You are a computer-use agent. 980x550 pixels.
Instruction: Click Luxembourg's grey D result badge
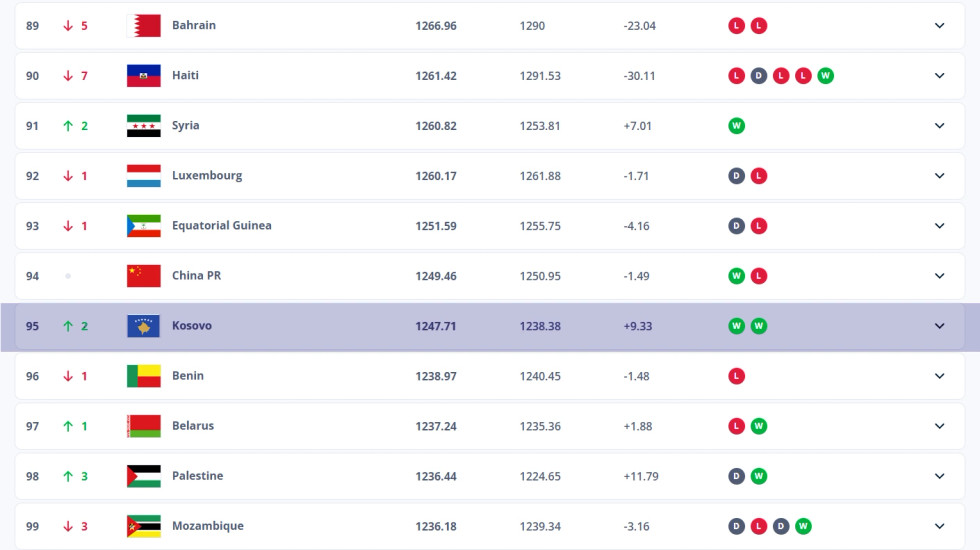736,176
